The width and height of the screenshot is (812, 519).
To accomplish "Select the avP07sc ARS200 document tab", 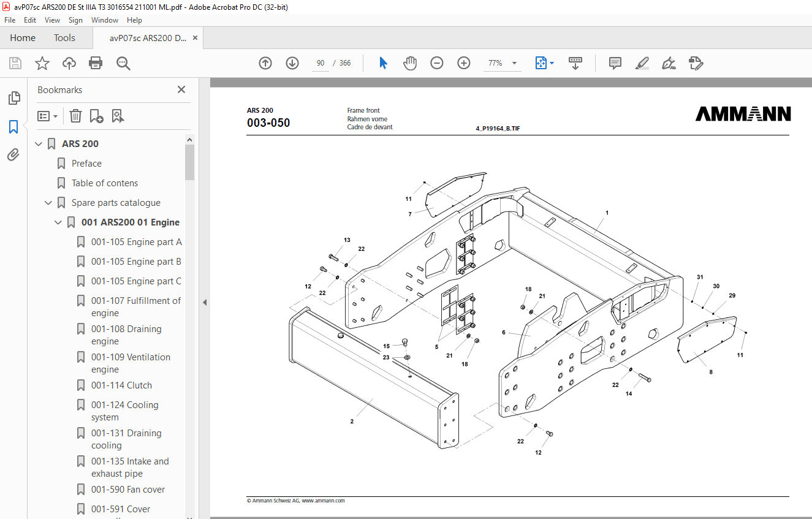I will [x=148, y=38].
